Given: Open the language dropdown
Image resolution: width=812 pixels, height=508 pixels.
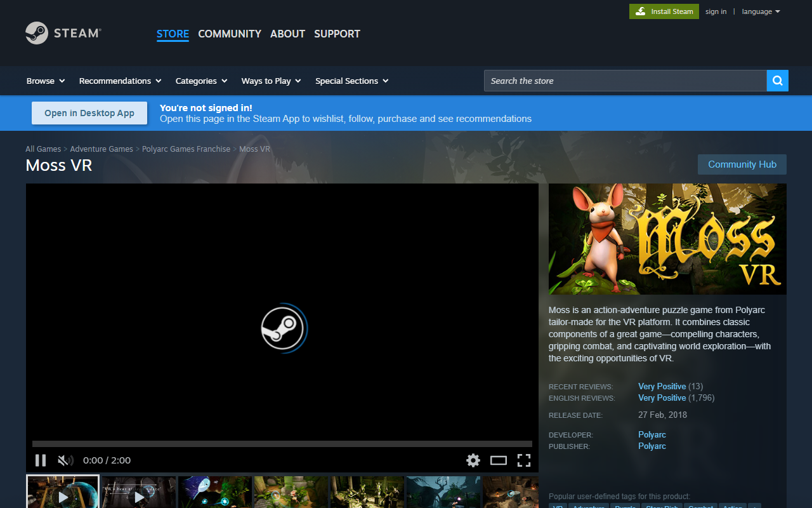Looking at the screenshot, I should [761, 11].
